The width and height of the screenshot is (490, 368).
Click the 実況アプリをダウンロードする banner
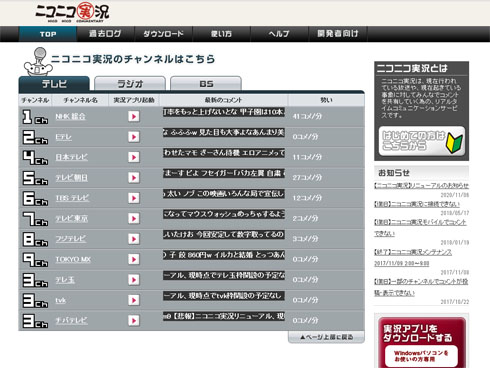point(422,343)
